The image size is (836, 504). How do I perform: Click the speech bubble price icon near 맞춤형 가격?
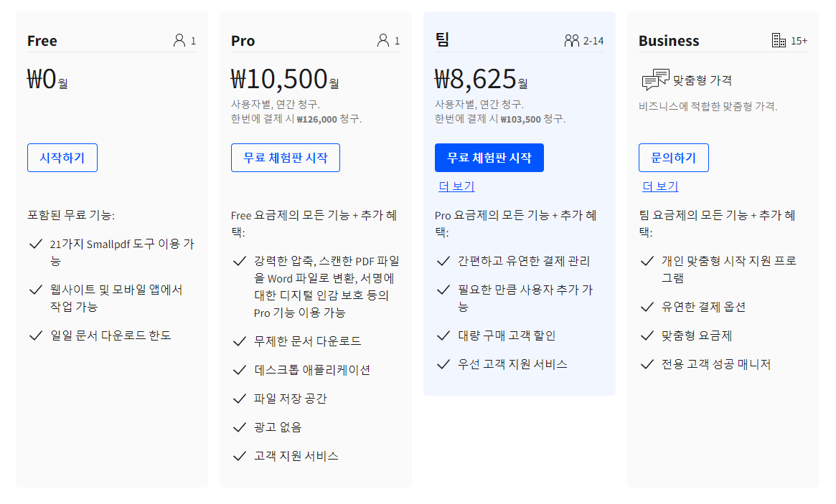coord(655,80)
